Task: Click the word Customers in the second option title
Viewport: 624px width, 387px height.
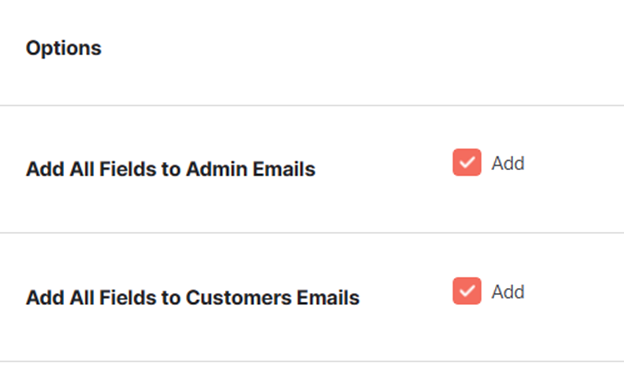Action: pos(239,297)
